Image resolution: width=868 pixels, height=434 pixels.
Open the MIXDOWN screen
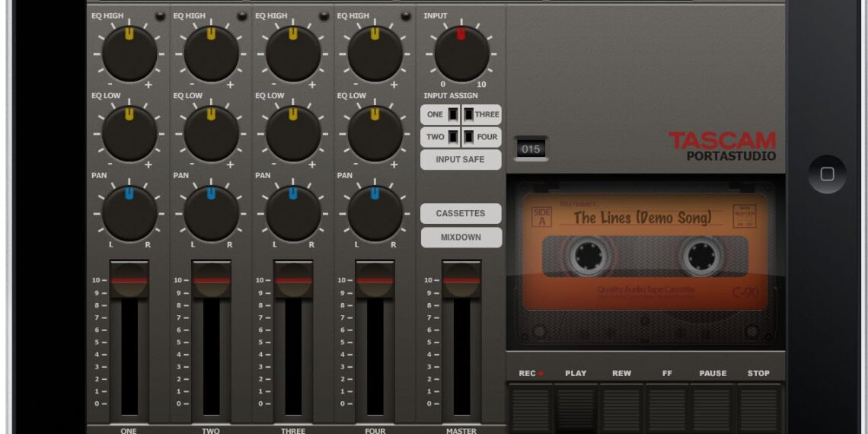click(461, 238)
